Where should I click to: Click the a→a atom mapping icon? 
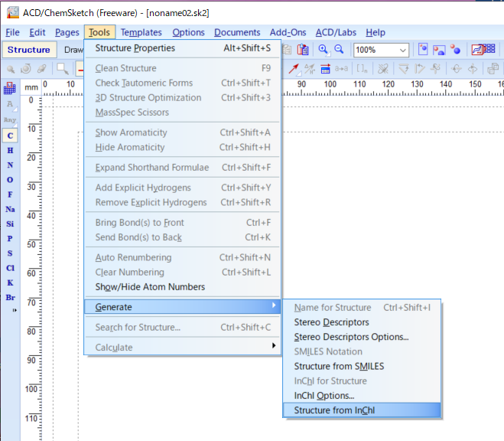[x=341, y=68]
